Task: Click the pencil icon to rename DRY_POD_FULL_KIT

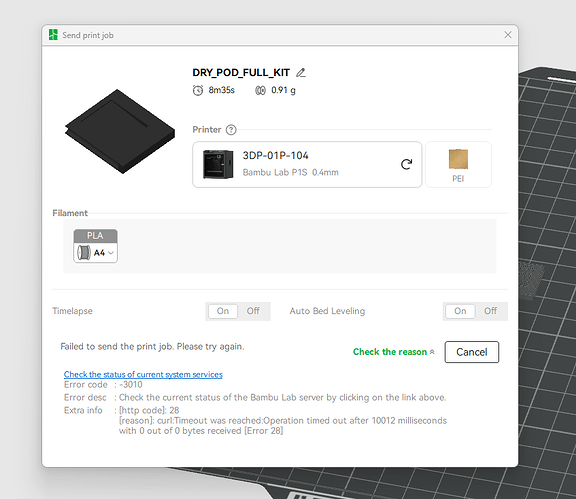Action: pyautogui.click(x=301, y=73)
